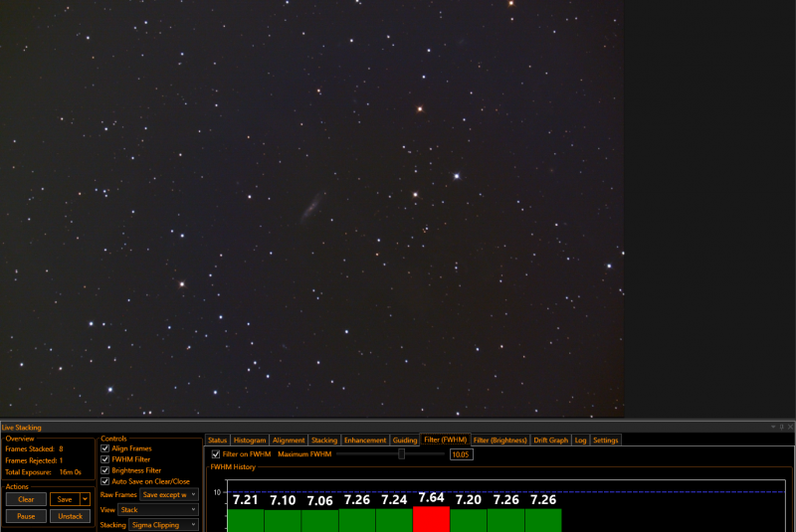Click the Frames Stacked: 8 text
796x532 pixels.
pyautogui.click(x=34, y=448)
